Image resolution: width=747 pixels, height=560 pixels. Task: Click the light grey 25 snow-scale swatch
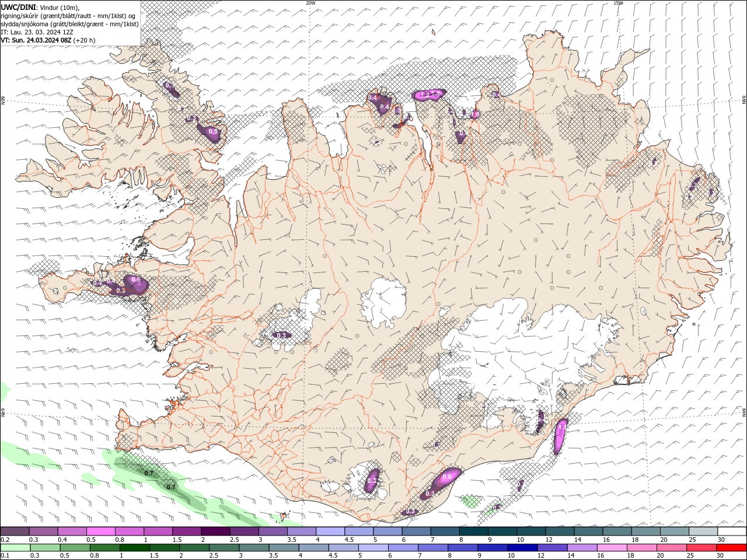703,531
